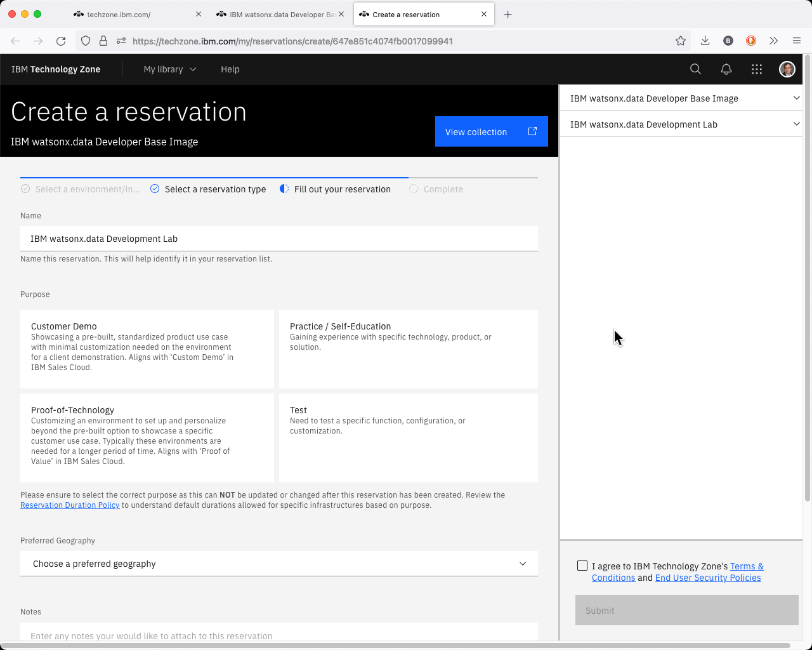812x650 pixels.
Task: Click the Complete step label
Action: click(x=443, y=189)
